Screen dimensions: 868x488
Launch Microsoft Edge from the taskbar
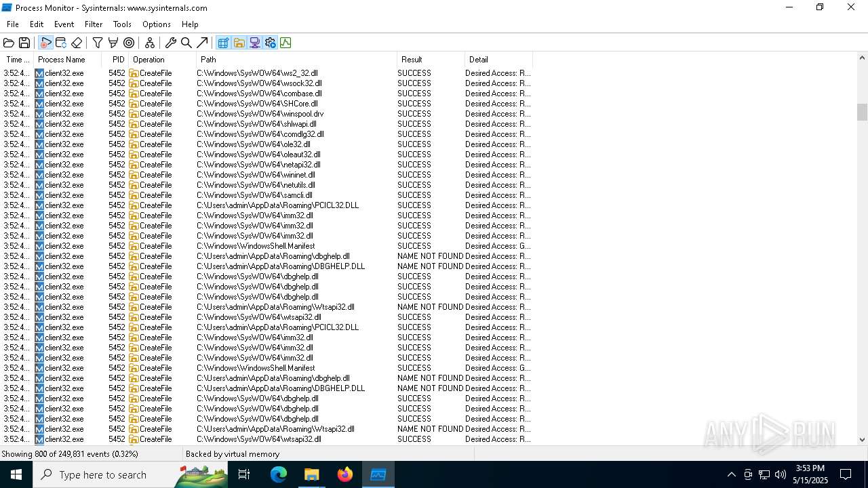[x=279, y=474]
